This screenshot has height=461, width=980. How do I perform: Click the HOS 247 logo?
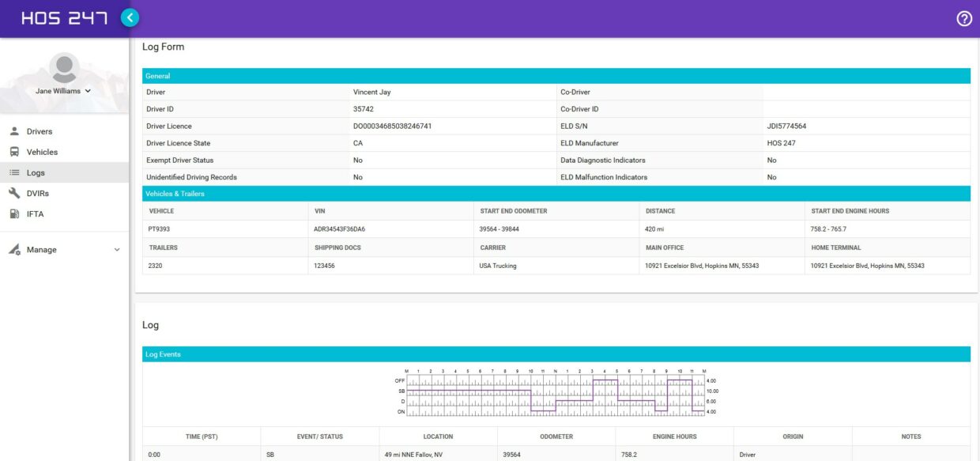click(x=62, y=16)
